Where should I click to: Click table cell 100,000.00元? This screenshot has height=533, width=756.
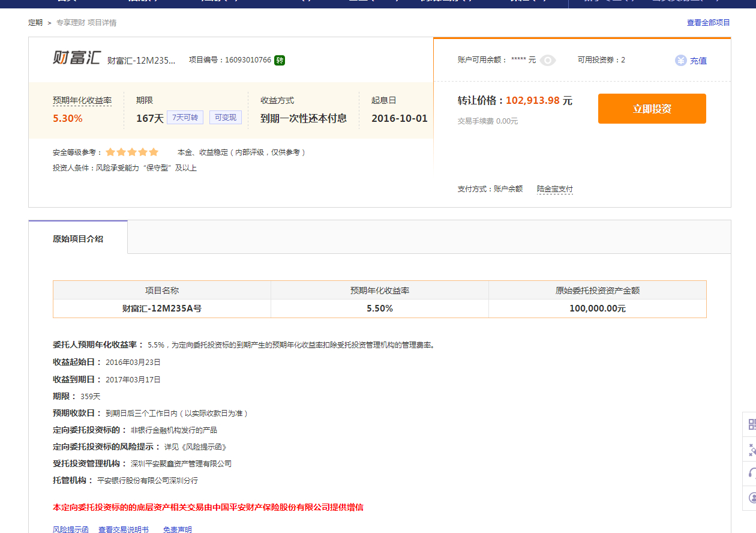[x=598, y=309]
